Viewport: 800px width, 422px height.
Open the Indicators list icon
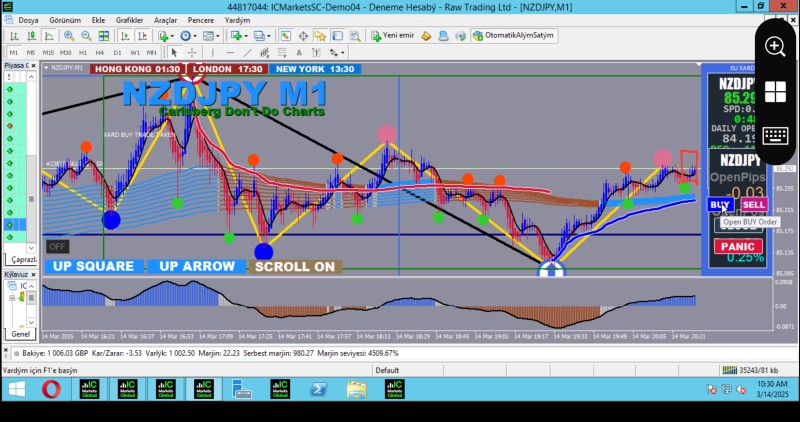(163, 36)
